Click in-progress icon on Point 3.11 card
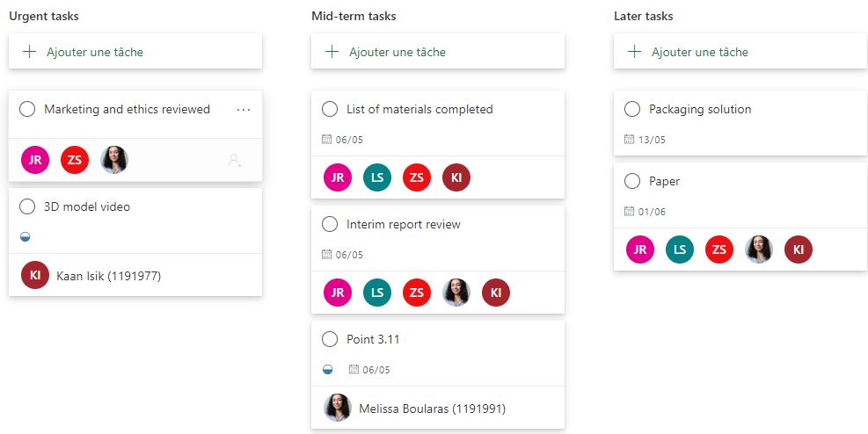The height and width of the screenshot is (434, 868). point(328,369)
